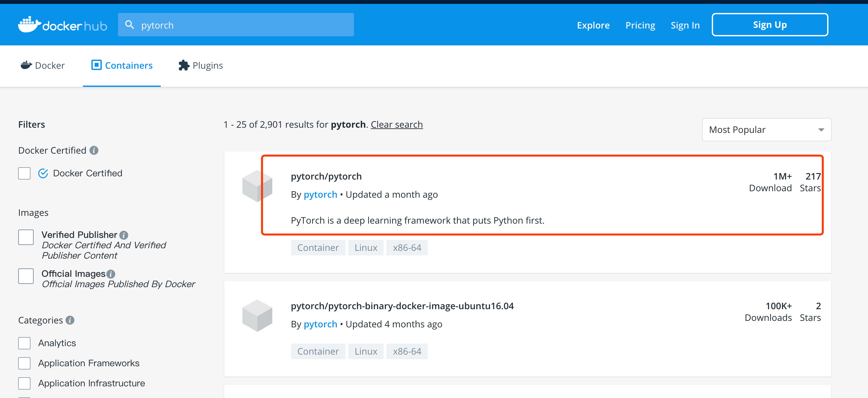Open the Pricing page link

[x=640, y=25]
